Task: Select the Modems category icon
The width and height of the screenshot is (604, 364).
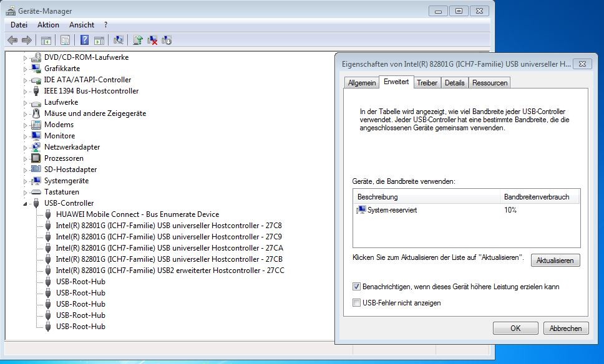Action: tap(36, 125)
